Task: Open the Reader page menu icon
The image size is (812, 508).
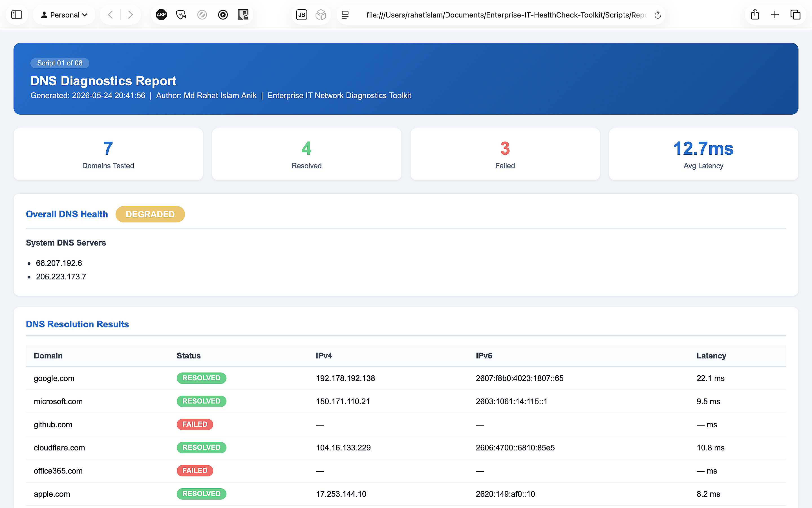Action: pos(345,15)
